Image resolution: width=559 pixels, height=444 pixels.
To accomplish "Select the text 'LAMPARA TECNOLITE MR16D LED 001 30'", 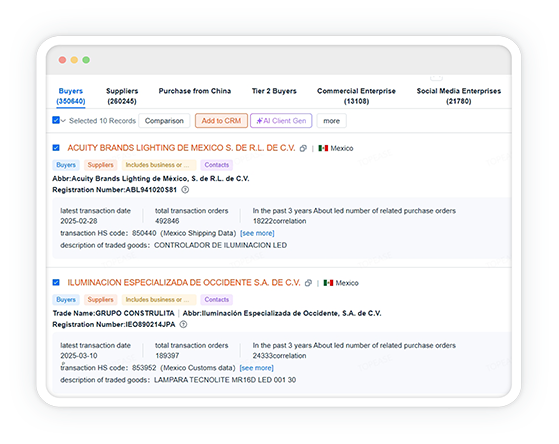I will (225, 380).
